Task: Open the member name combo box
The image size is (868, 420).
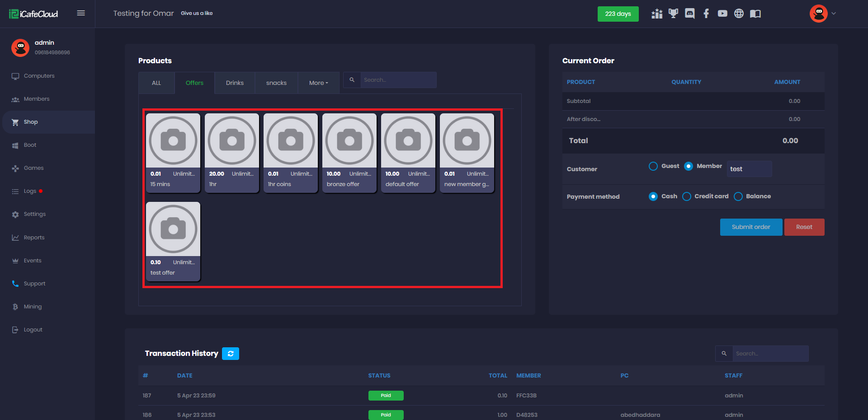Action: click(749, 169)
